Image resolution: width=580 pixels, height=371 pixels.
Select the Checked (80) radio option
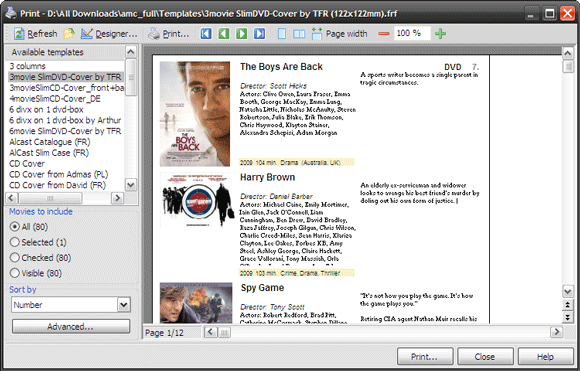(40, 257)
